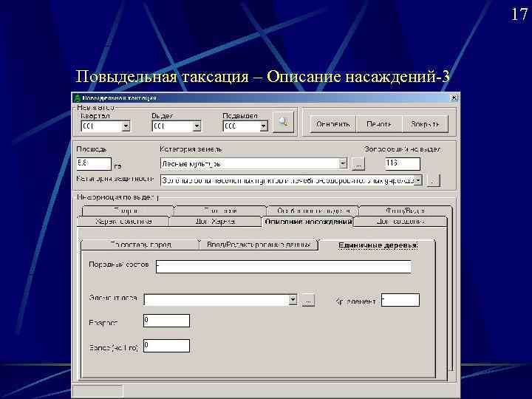Select the Описание насаждений tab
This screenshot has width=532, height=399.
[307, 222]
